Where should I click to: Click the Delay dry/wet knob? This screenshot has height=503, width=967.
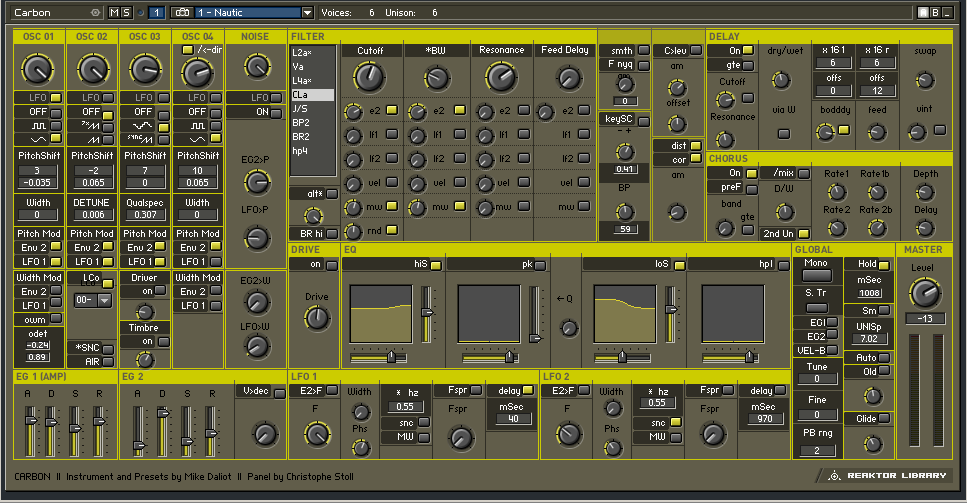coord(781,80)
